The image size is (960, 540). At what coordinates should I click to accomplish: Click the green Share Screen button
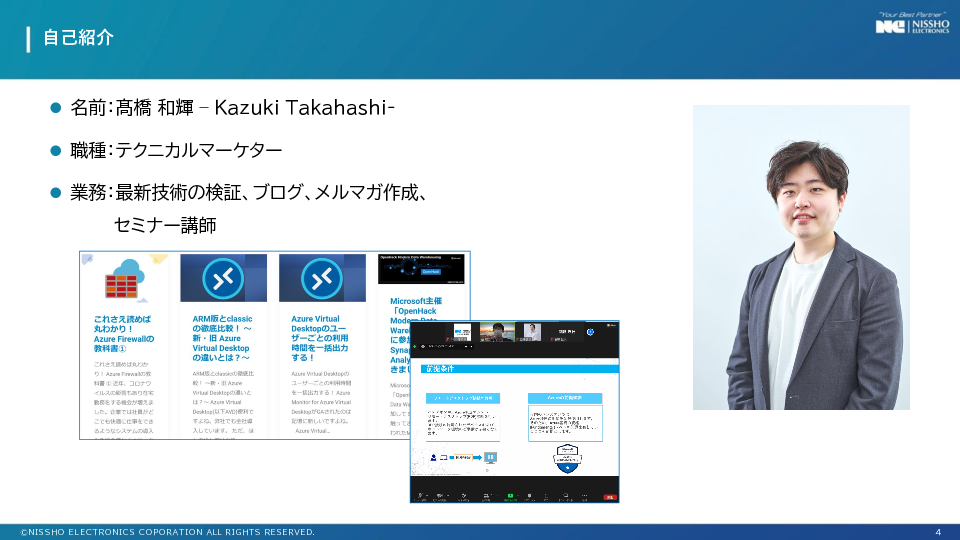(x=510, y=495)
